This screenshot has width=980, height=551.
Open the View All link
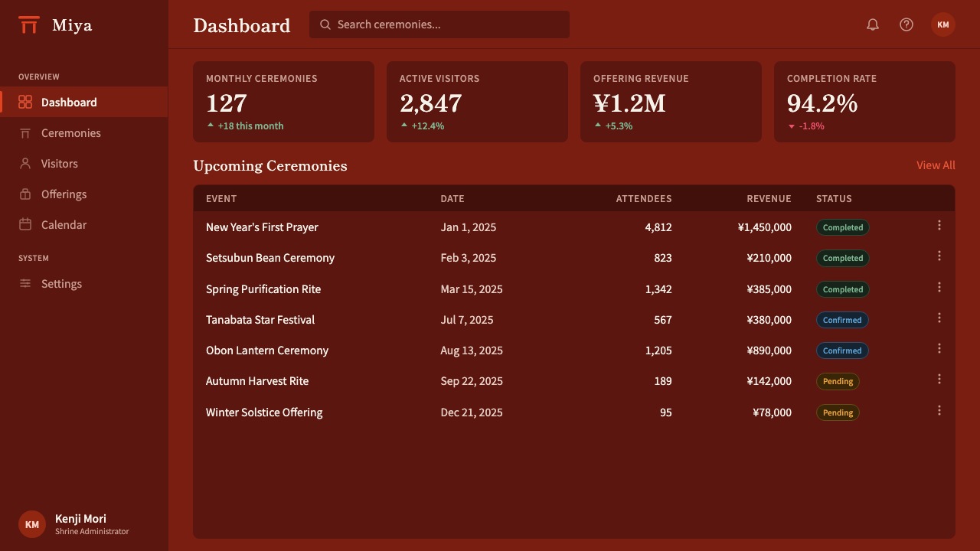[x=936, y=165]
